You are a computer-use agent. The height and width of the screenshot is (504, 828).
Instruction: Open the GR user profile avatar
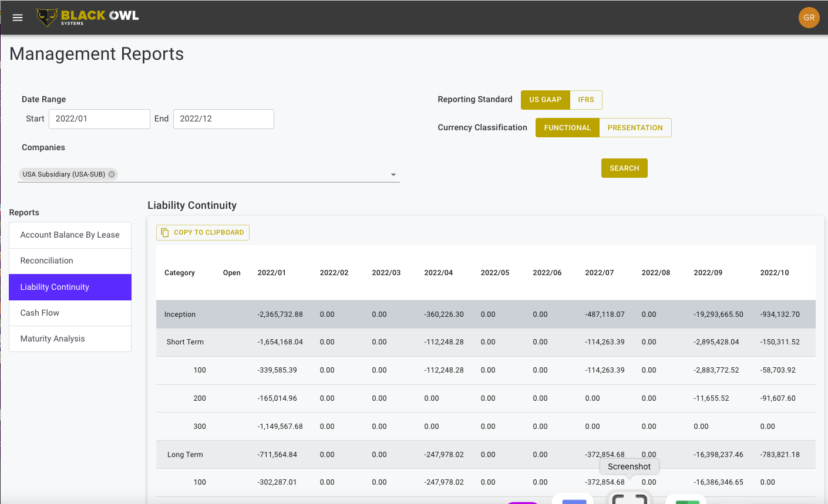click(x=809, y=18)
